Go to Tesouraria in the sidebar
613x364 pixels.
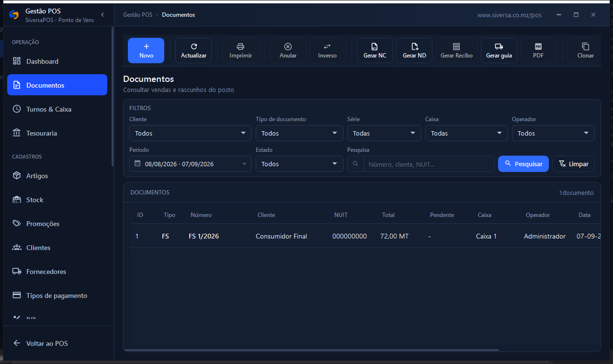pyautogui.click(x=57, y=133)
